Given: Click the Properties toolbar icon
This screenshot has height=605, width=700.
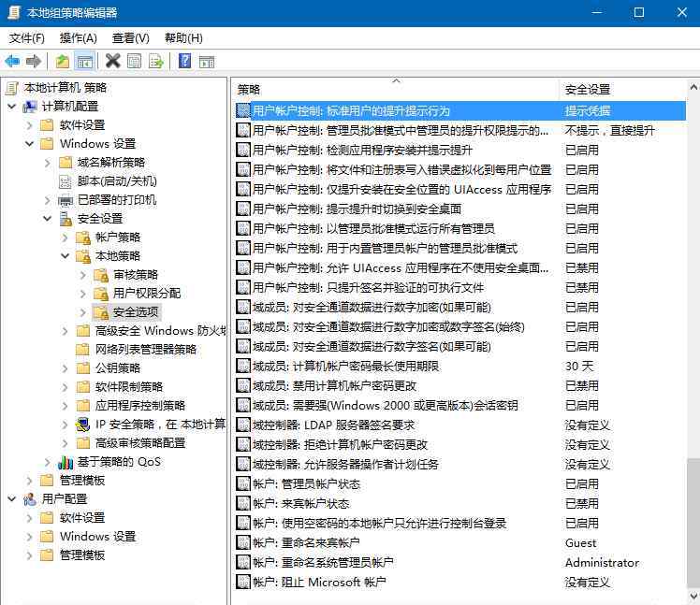Looking at the screenshot, I should pyautogui.click(x=134, y=61).
